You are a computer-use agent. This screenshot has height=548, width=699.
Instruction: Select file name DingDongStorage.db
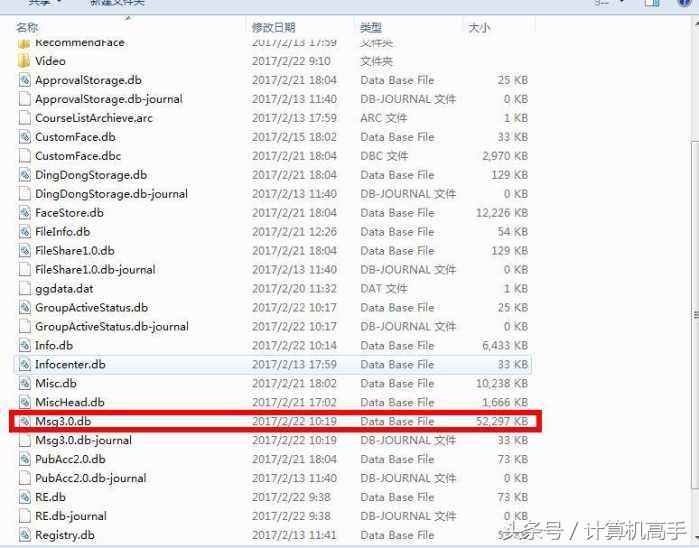pos(91,175)
